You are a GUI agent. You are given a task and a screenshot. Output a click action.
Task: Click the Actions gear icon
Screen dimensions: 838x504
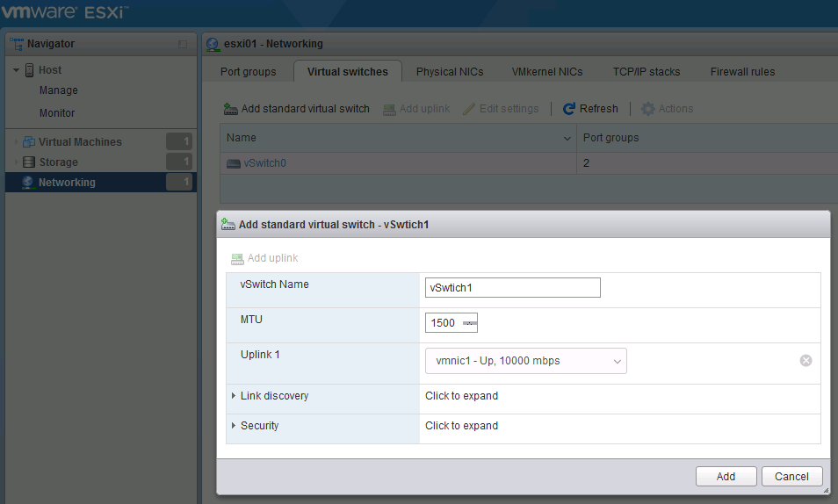pos(647,109)
